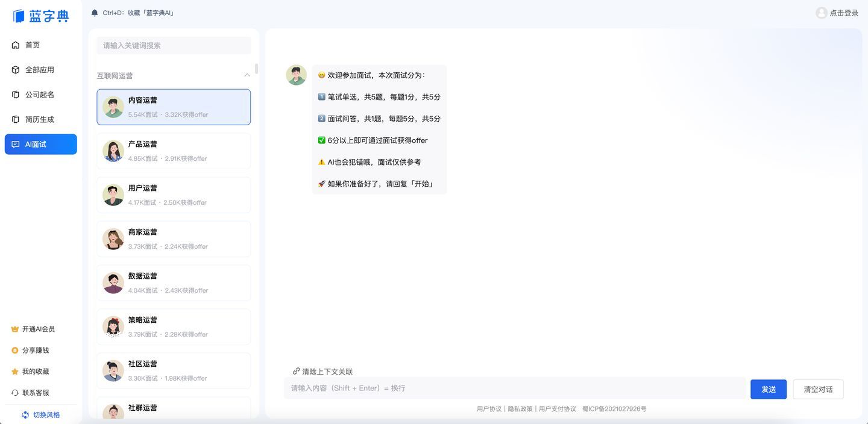Select the 用户运营 interview card title

coord(143,189)
